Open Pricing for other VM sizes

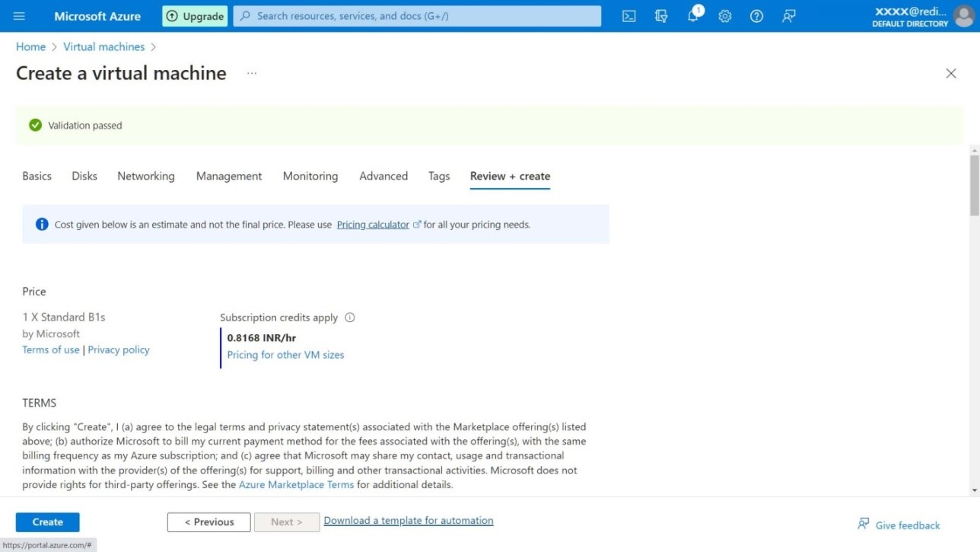click(x=285, y=355)
